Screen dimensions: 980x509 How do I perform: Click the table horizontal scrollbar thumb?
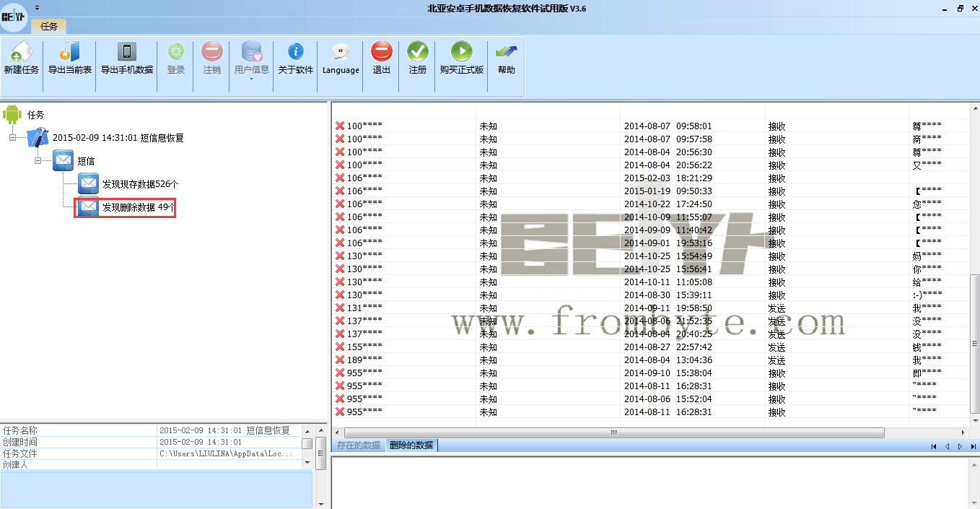point(613,432)
